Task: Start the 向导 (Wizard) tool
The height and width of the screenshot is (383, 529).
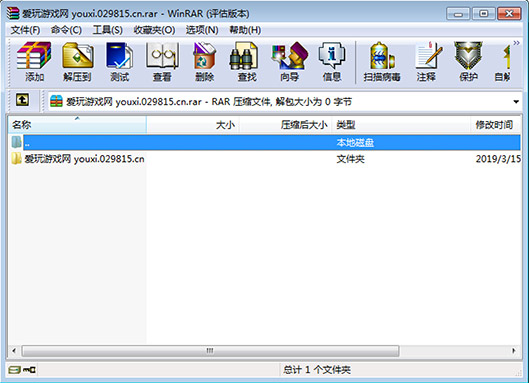Action: (289, 61)
